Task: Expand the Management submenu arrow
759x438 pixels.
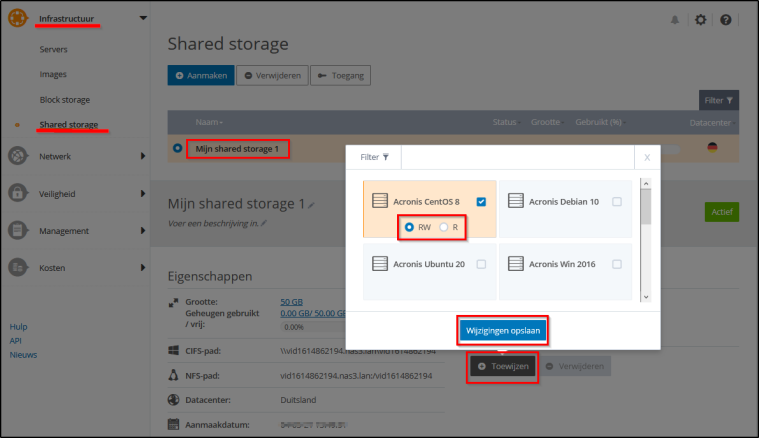Action: [143, 230]
